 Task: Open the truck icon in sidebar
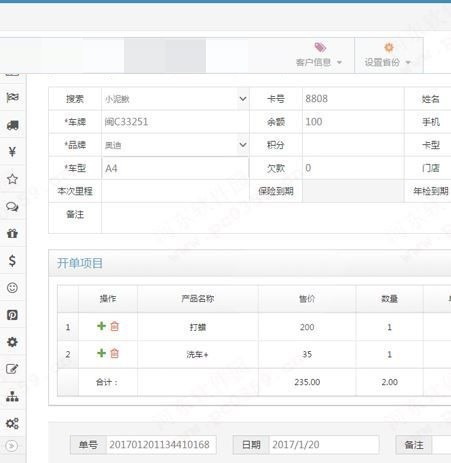click(x=12, y=125)
